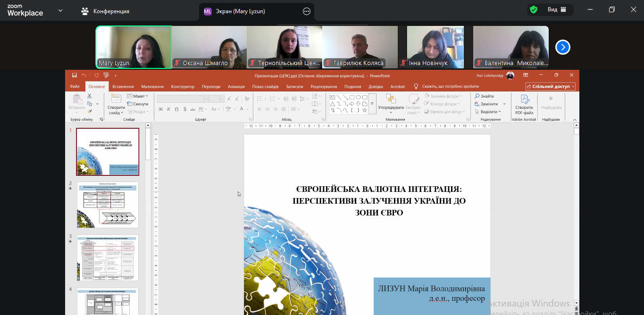This screenshot has width=644, height=315.
Task: Click the Zoom security shield icon
Action: tap(534, 10)
